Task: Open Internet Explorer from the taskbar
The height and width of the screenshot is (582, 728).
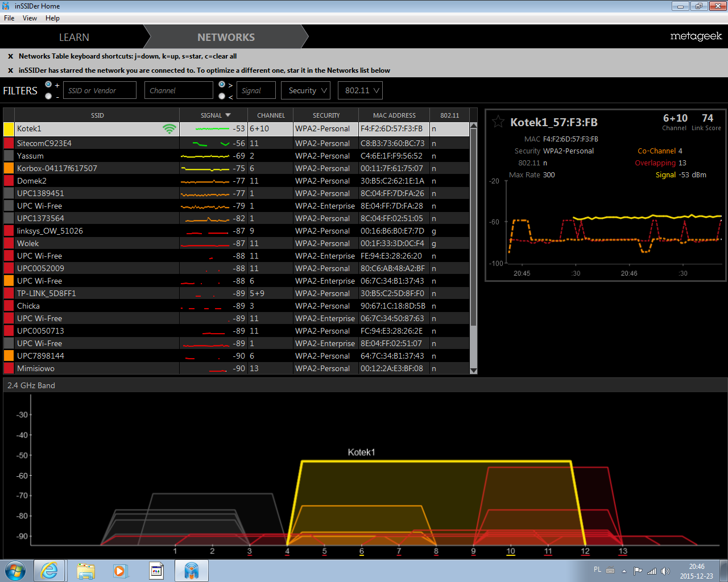Action: click(49, 571)
